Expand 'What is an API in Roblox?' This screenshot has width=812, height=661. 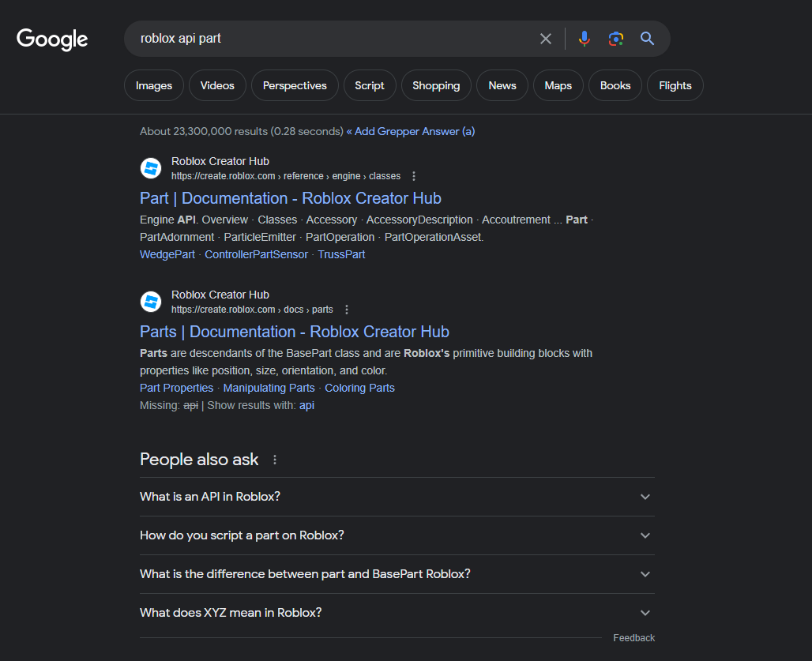tap(645, 497)
